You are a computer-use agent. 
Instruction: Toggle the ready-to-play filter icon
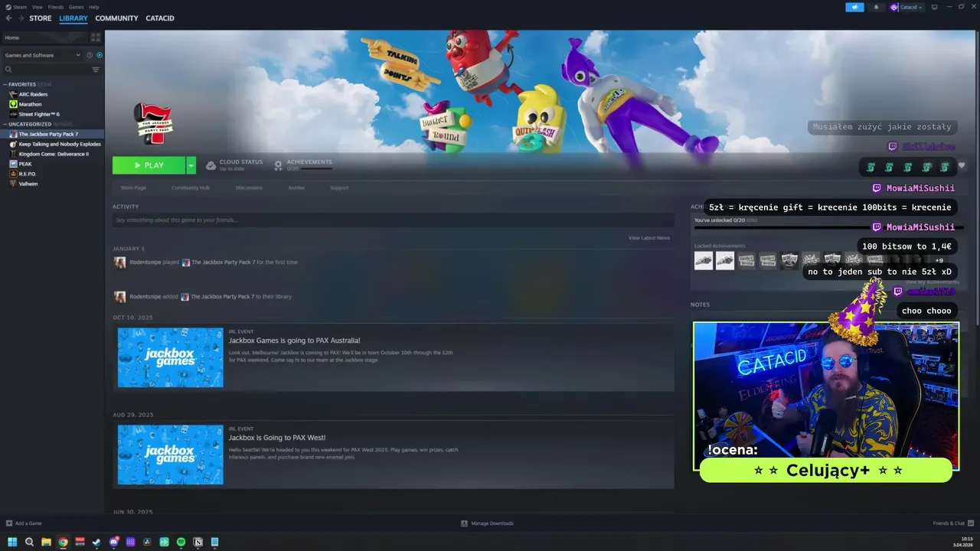pyautogui.click(x=100, y=55)
